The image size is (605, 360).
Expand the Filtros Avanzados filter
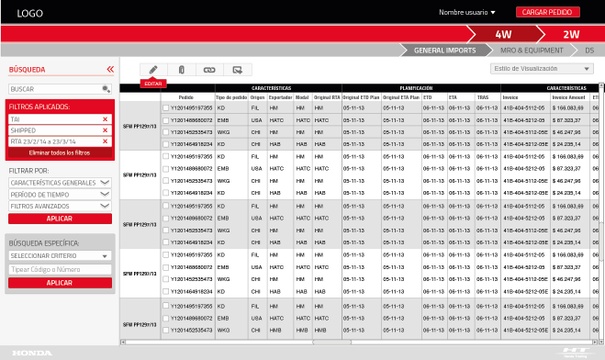click(x=60, y=206)
